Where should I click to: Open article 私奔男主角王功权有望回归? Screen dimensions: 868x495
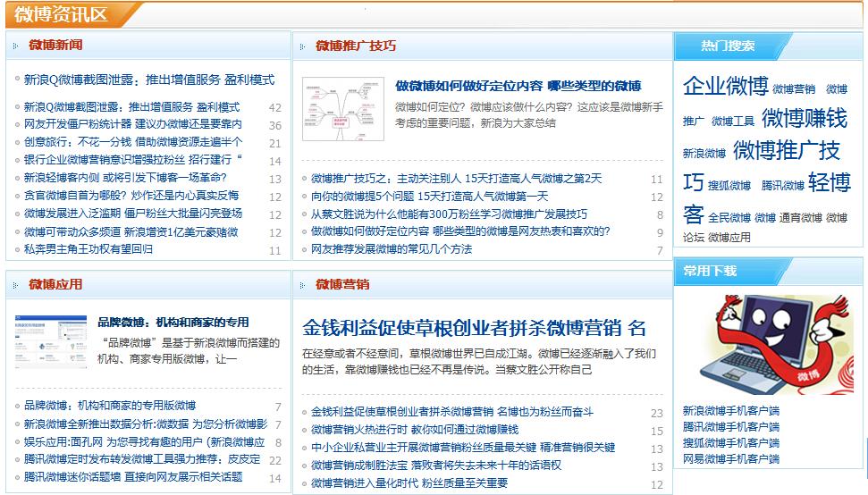coord(88,249)
